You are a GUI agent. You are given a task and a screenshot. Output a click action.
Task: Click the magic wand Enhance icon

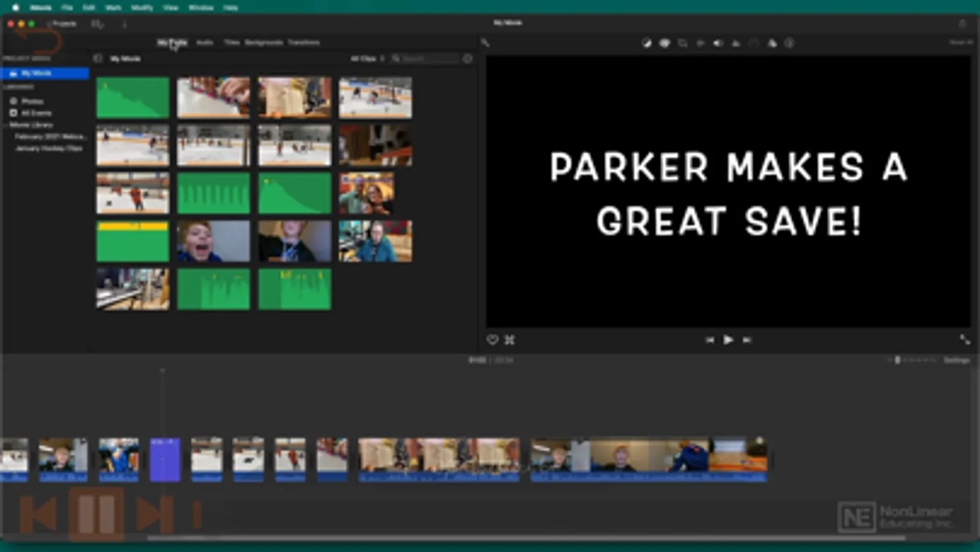[485, 43]
